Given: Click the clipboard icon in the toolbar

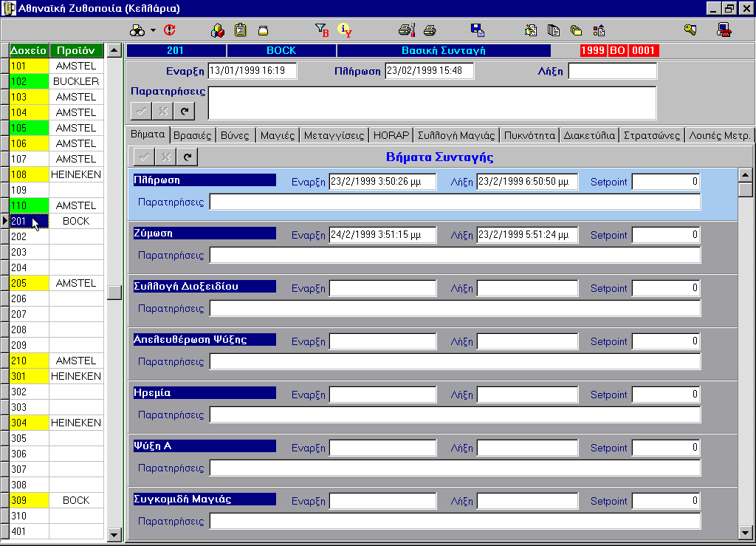Looking at the screenshot, I should (240, 30).
